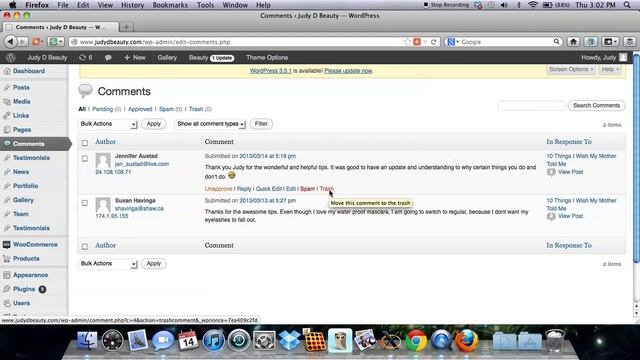This screenshot has height=360, width=640.
Task: Tick the select-all checkbox in header row
Action: coord(84,143)
